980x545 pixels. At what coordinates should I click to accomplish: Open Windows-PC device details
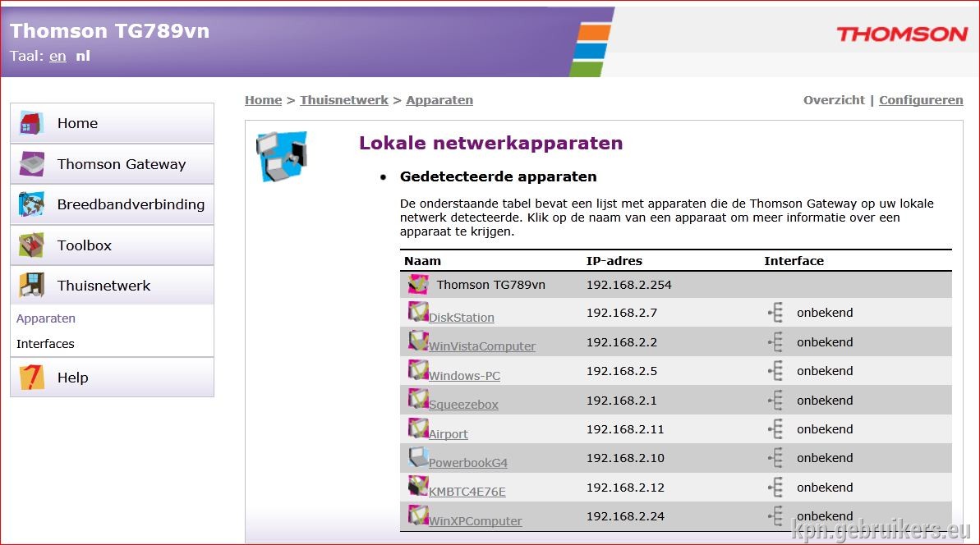(x=464, y=375)
